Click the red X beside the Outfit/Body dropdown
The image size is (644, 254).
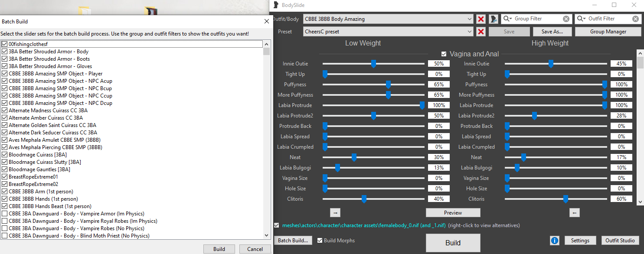click(x=481, y=19)
